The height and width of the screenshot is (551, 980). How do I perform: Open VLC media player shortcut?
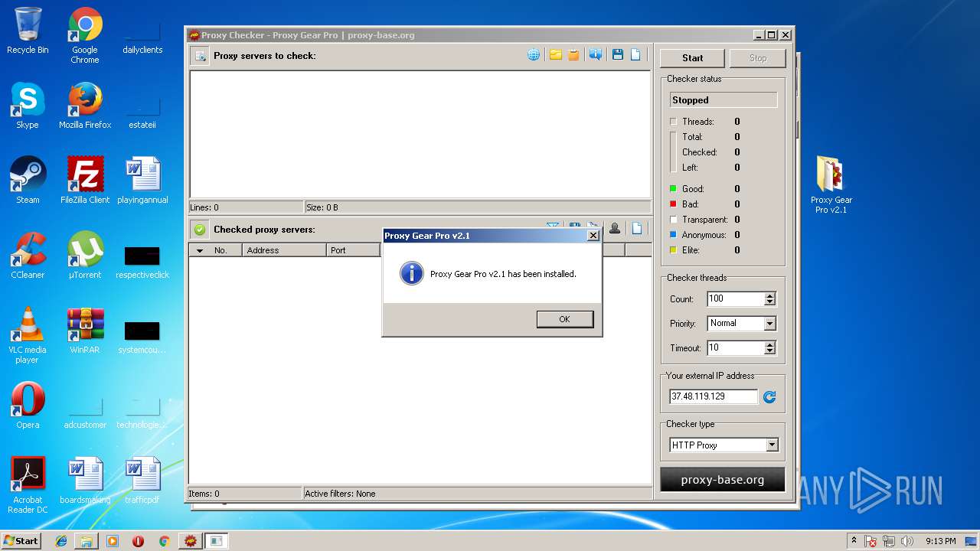(x=28, y=335)
